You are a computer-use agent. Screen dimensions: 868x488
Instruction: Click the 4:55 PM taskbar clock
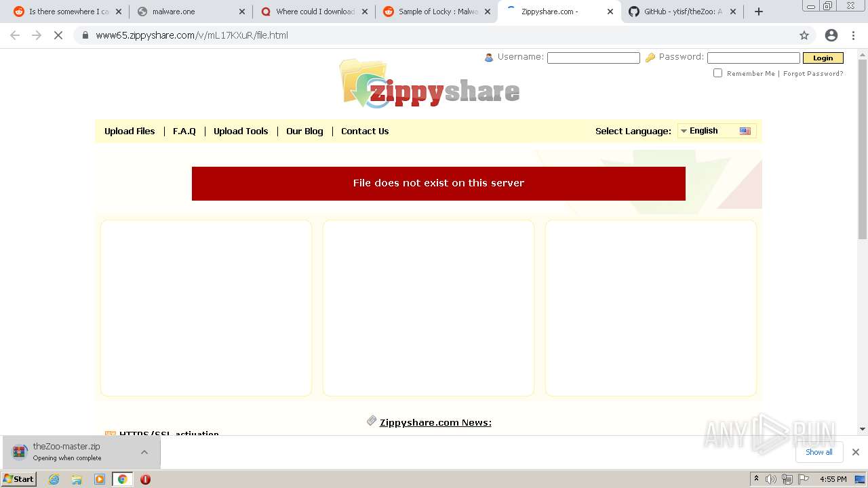[x=833, y=479]
